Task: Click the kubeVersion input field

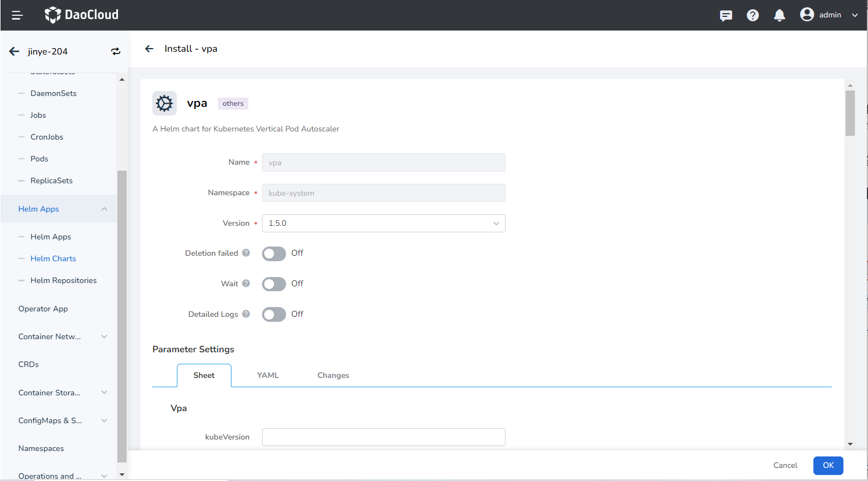Action: (383, 437)
